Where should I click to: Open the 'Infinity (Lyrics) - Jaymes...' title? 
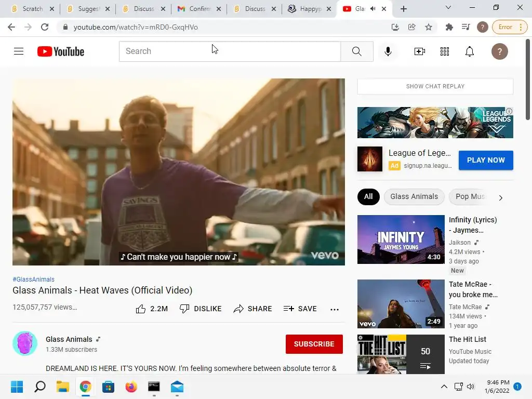pyautogui.click(x=473, y=225)
